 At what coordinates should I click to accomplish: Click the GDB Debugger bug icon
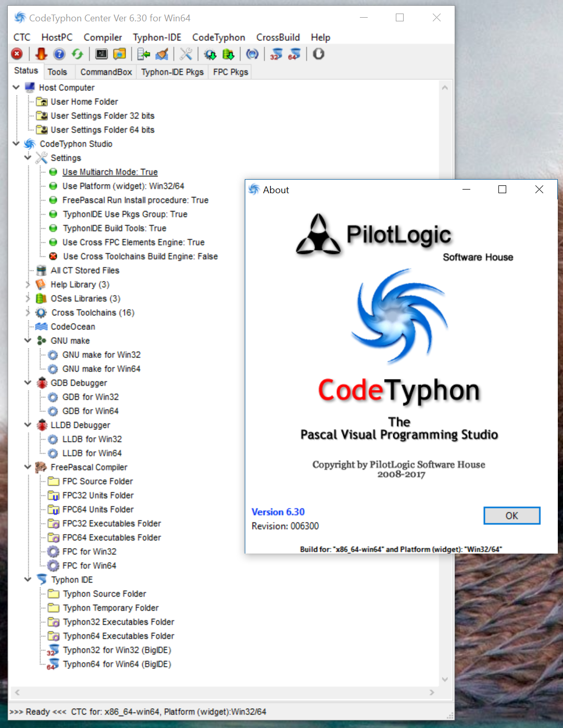pos(42,383)
